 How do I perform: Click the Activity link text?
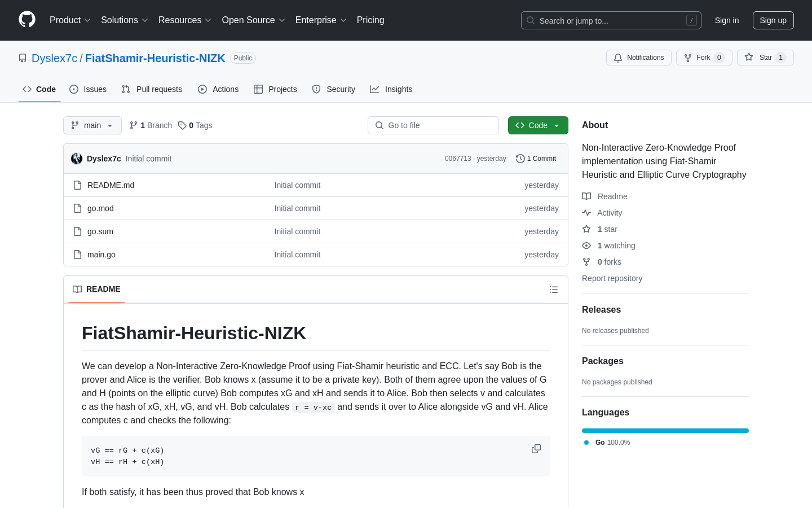610,213
